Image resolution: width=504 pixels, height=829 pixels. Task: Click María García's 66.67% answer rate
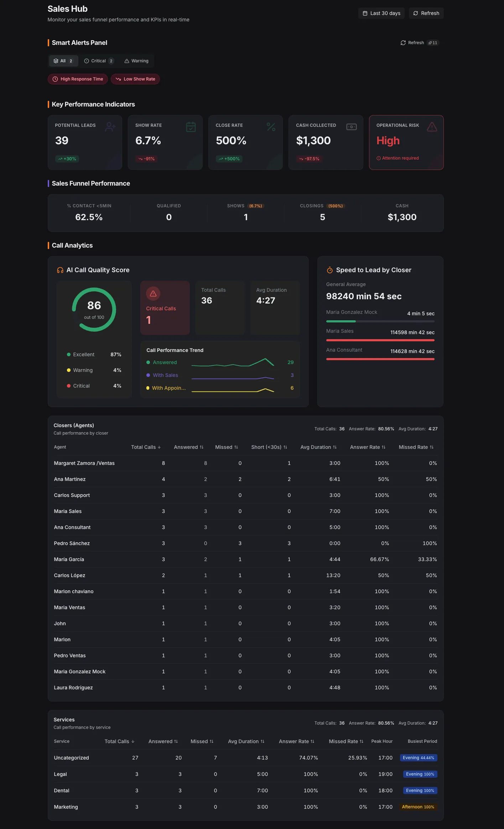tap(379, 559)
